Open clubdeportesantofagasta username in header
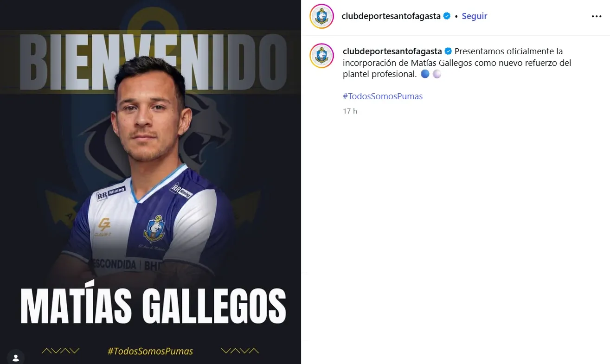The height and width of the screenshot is (364, 610). coord(391,16)
